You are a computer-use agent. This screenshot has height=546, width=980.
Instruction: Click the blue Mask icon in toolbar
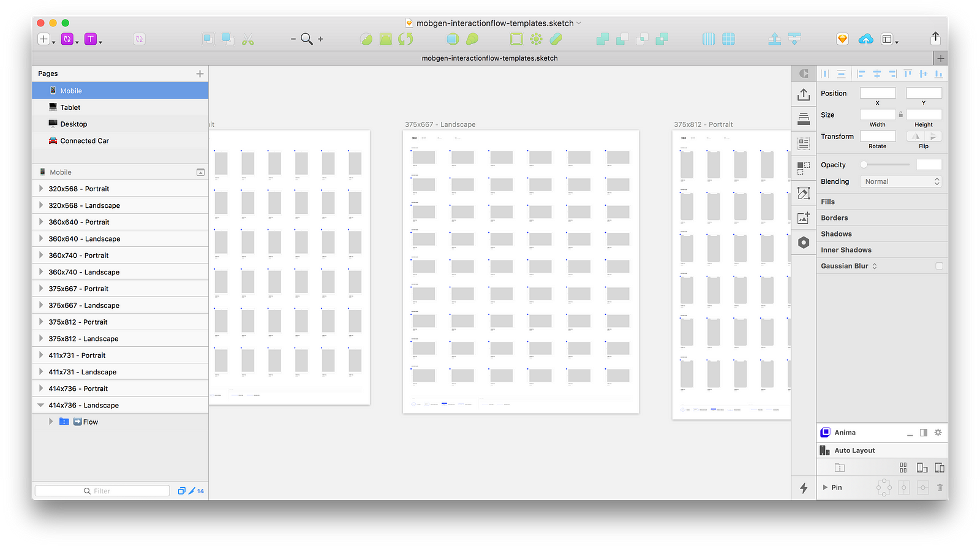[x=453, y=39]
